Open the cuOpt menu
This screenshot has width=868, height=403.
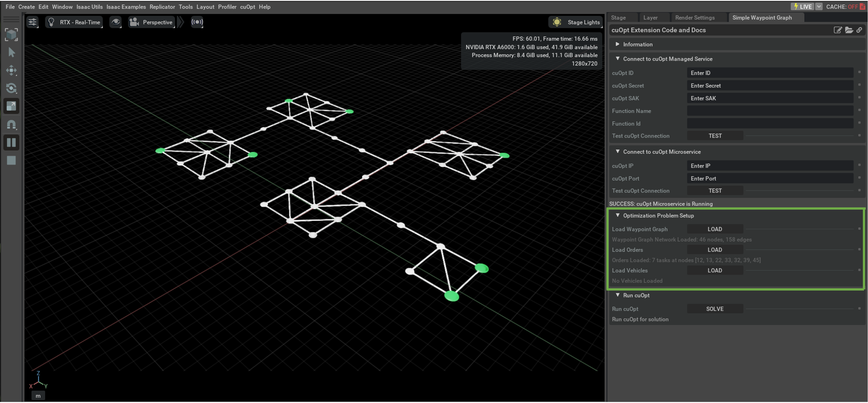[x=247, y=7]
